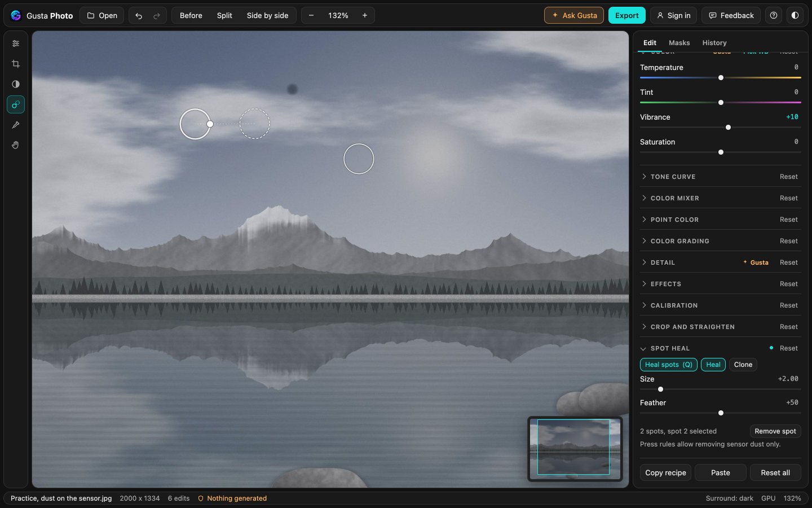This screenshot has width=812, height=508.
Task: Select the Hand pan tool
Action: pyautogui.click(x=16, y=145)
